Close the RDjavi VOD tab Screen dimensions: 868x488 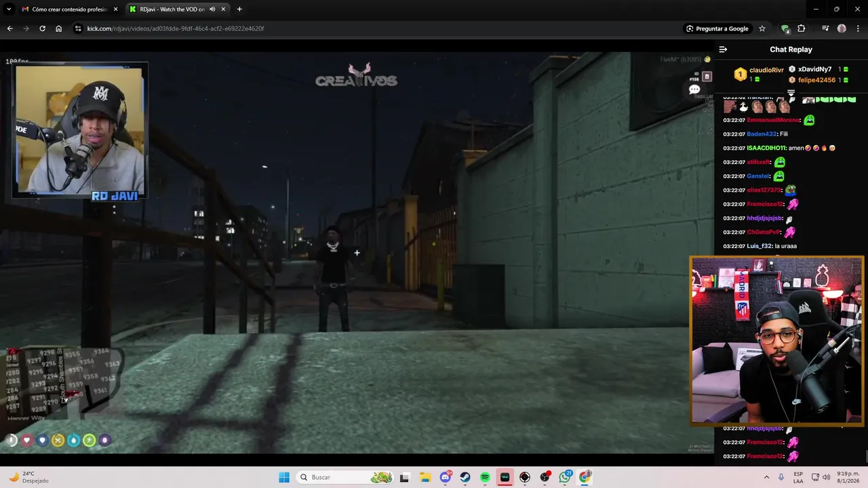(223, 9)
